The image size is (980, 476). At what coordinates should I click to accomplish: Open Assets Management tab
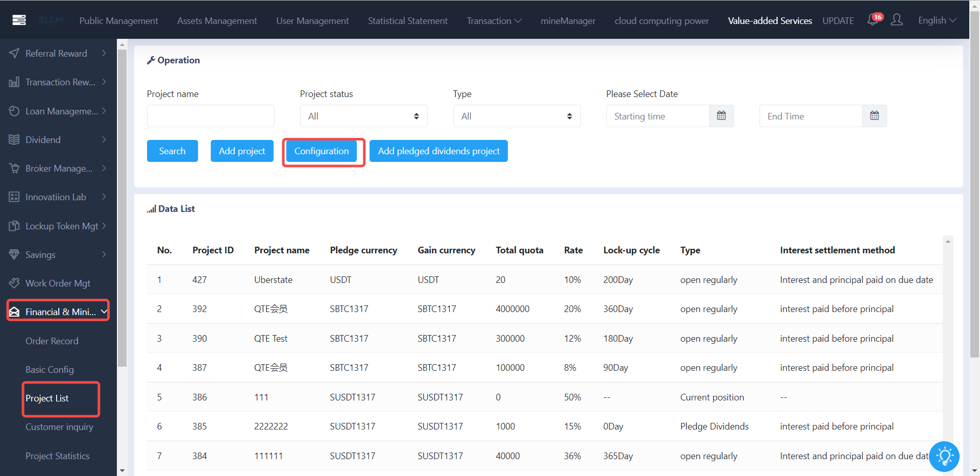(217, 20)
